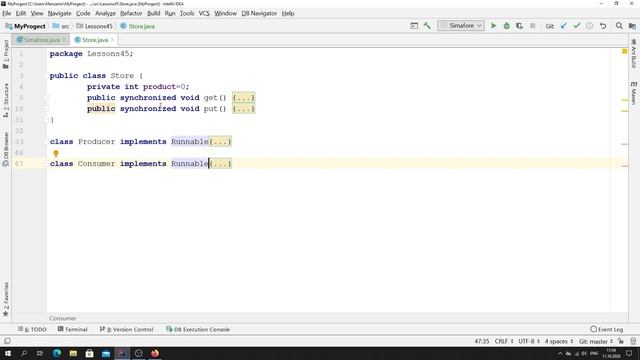Open the TODO tool window
Viewport: 640px width, 360px height.
pyautogui.click(x=32, y=329)
